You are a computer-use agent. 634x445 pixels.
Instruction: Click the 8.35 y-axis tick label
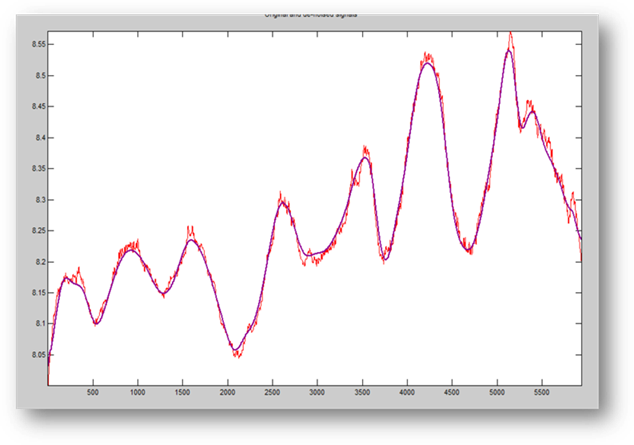coord(37,169)
